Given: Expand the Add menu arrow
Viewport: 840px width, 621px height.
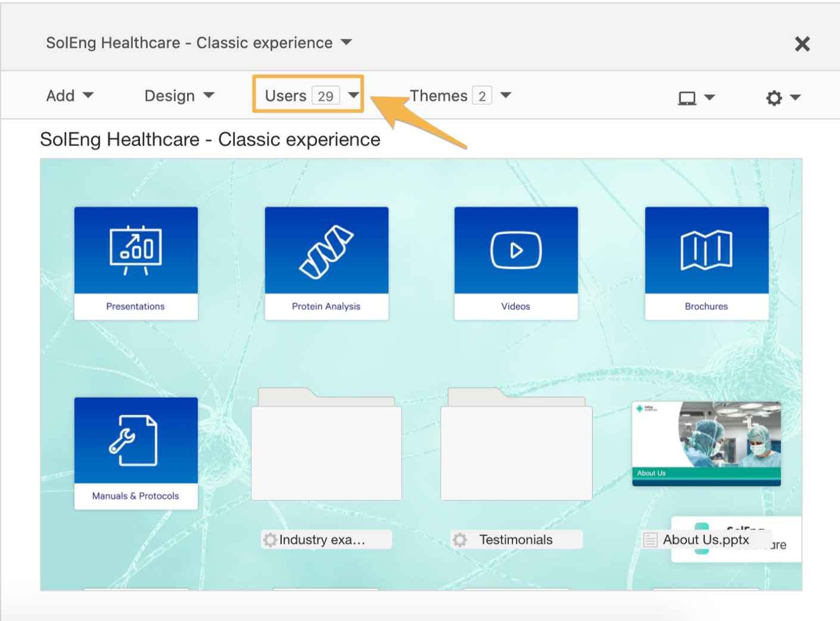Looking at the screenshot, I should coord(88,95).
